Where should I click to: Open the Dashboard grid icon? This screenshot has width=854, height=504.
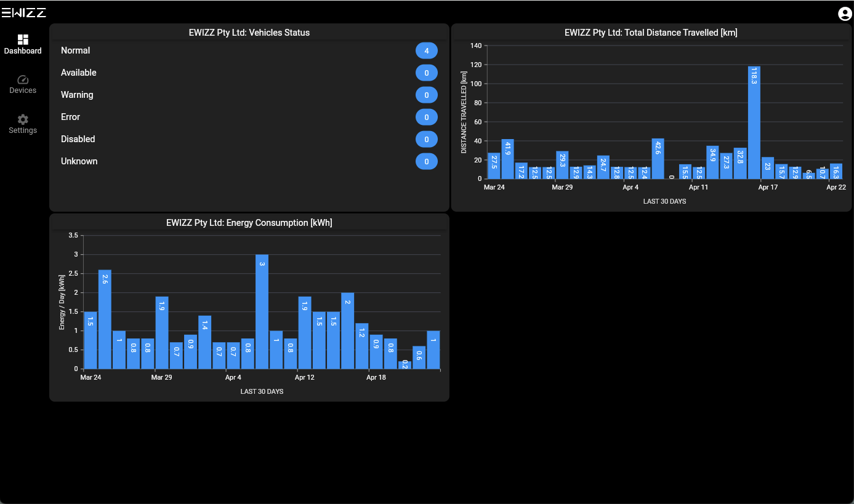point(23,39)
